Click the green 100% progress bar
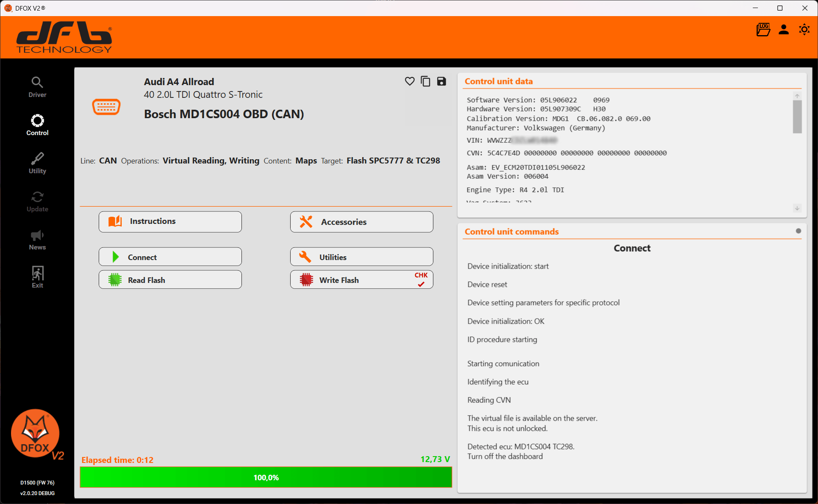 point(266,477)
